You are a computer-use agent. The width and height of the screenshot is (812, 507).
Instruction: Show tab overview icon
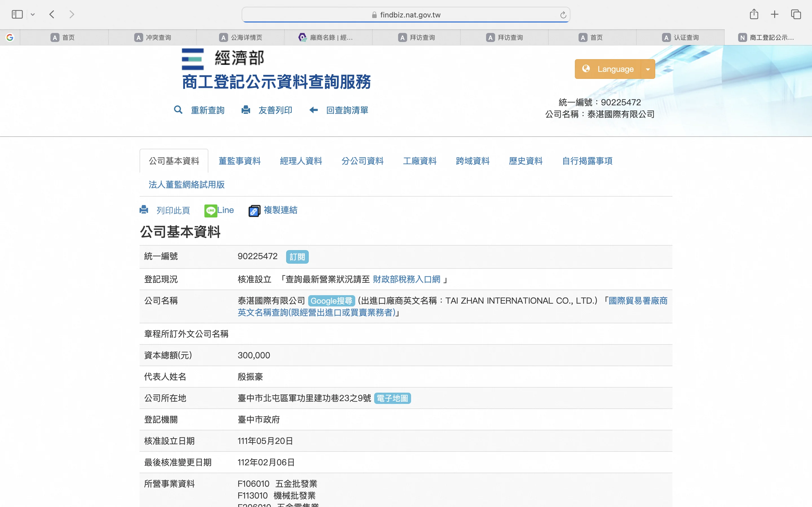coord(796,14)
